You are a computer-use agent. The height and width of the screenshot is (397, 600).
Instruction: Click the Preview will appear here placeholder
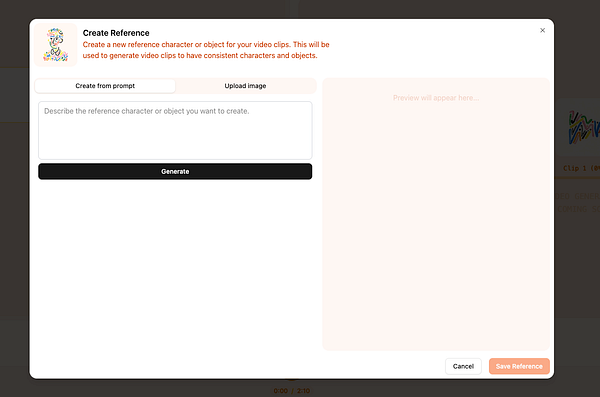click(x=436, y=98)
